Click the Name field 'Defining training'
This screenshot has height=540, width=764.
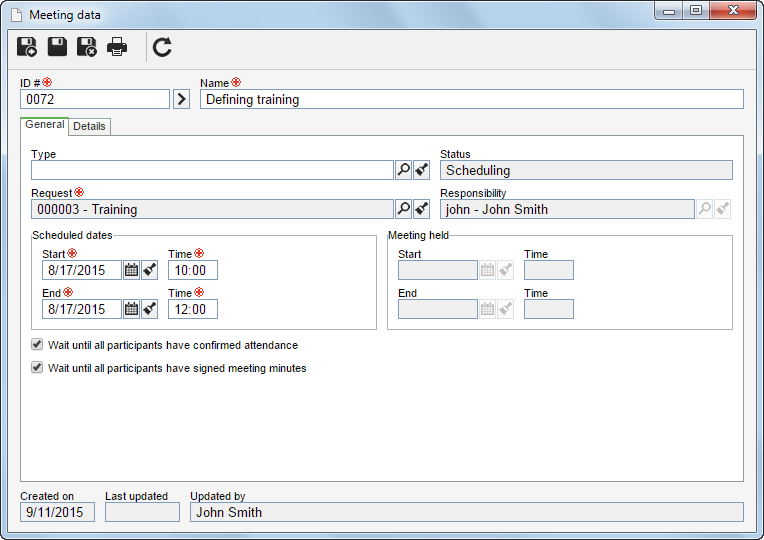(472, 99)
